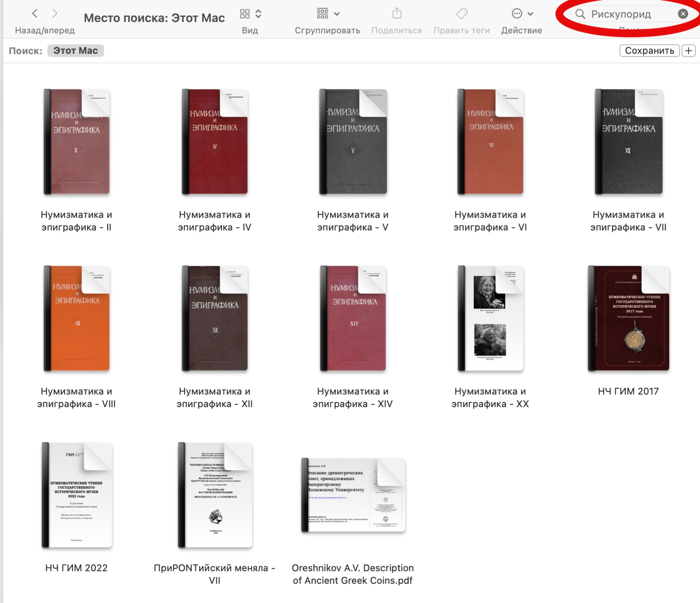This screenshot has width=700, height=603.
Task: Click the Back arrow in toolbar
Action: 35,14
